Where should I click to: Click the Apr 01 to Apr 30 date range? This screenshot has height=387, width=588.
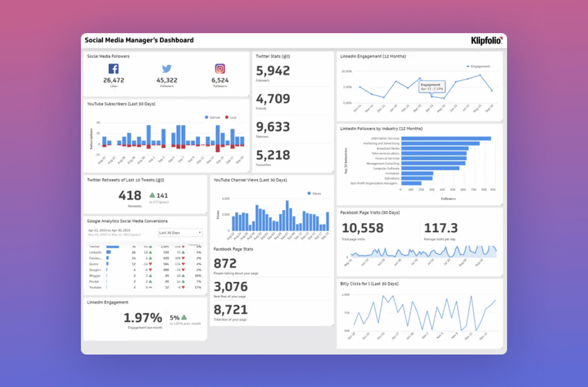109,230
